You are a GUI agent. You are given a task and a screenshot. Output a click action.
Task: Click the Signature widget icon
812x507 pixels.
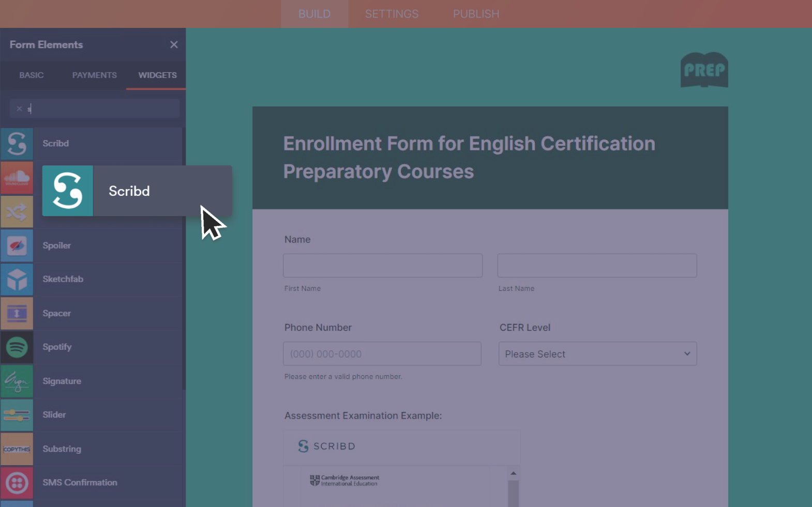coord(17,381)
